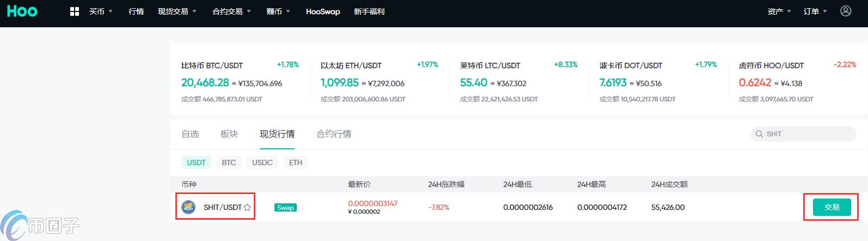Click the Hoo logo
Image resolution: width=868 pixels, height=241 pixels.
[22, 11]
